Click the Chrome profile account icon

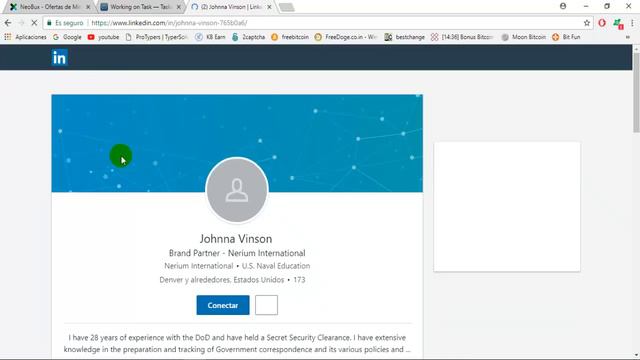click(x=563, y=6)
